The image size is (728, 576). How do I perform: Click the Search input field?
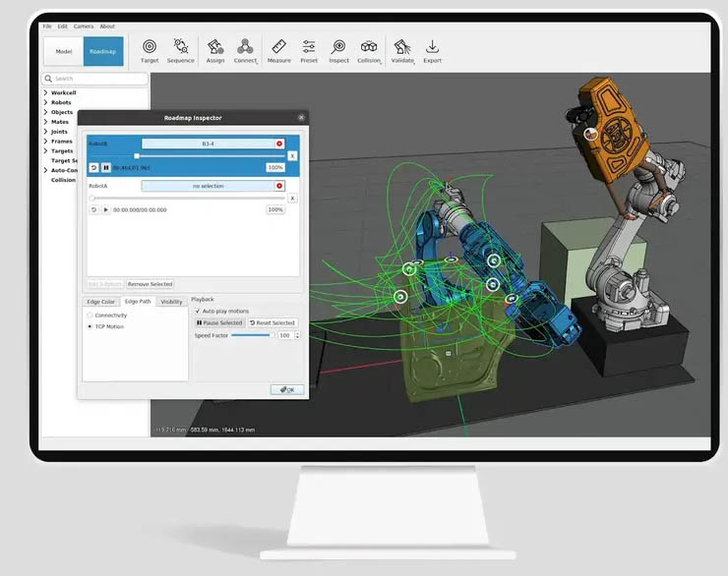95,79
